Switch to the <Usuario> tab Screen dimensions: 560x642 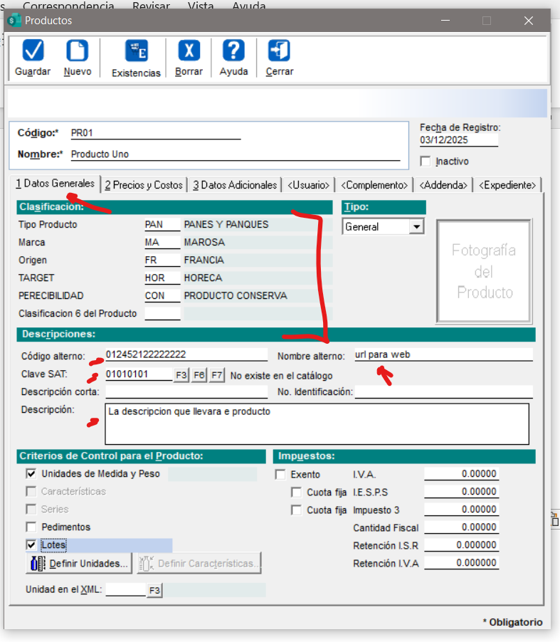click(x=308, y=185)
